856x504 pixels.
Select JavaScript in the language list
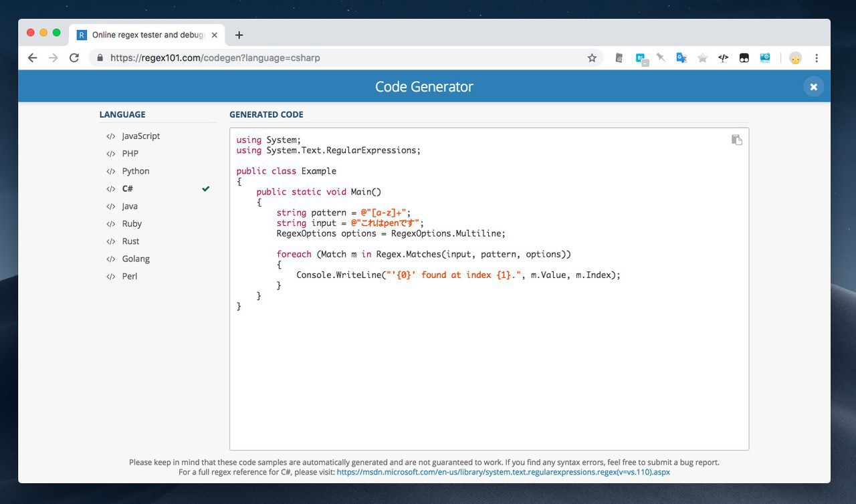coord(140,136)
